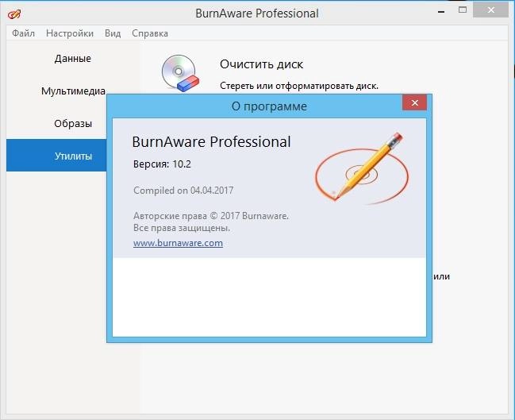
Task: Click the BurnAware Professional heading in dialog
Action: coord(211,141)
